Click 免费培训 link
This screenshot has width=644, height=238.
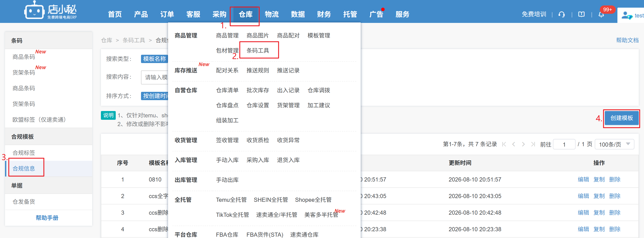point(534,14)
